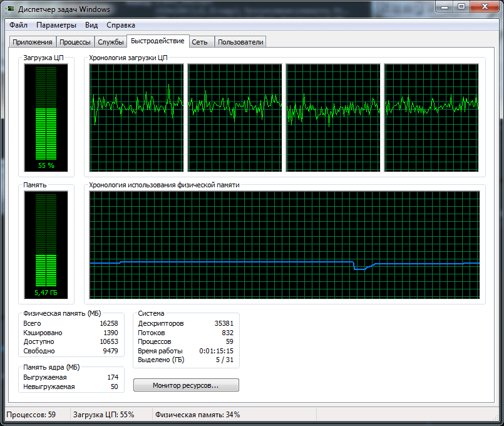Click the physical memory usage history graph

(x=284, y=245)
